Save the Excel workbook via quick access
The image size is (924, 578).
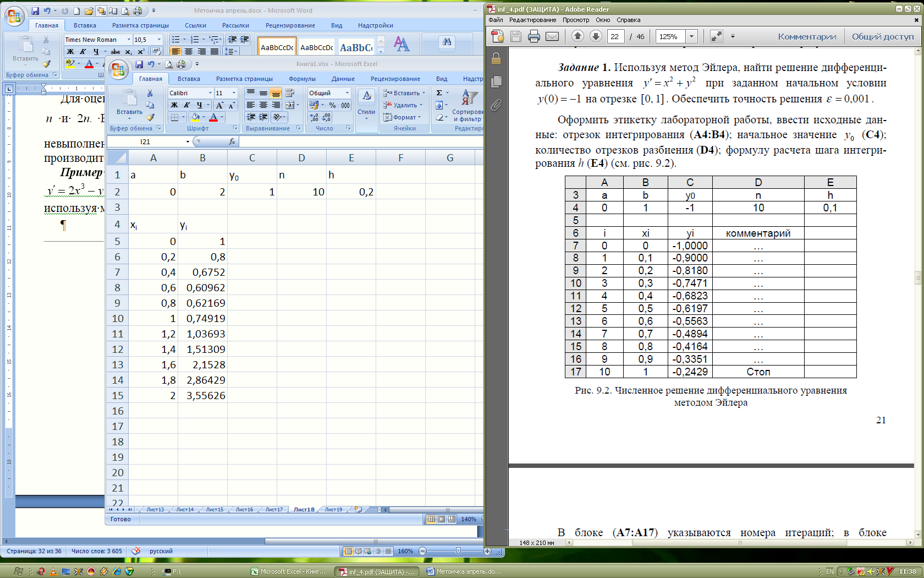point(139,64)
